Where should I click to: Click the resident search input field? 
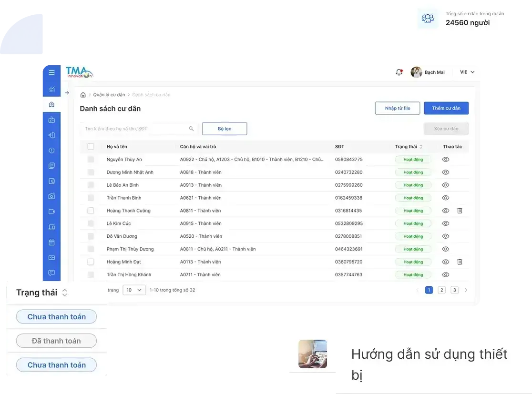pyautogui.click(x=138, y=129)
